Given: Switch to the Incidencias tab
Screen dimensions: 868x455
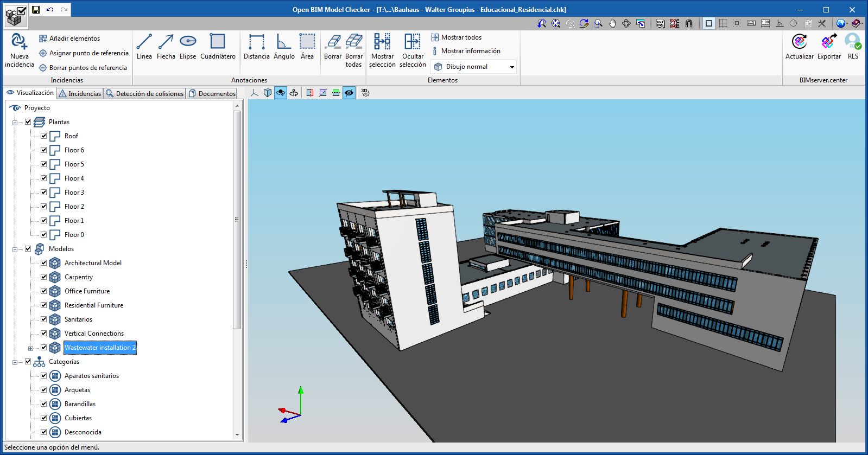Looking at the screenshot, I should pyautogui.click(x=80, y=93).
